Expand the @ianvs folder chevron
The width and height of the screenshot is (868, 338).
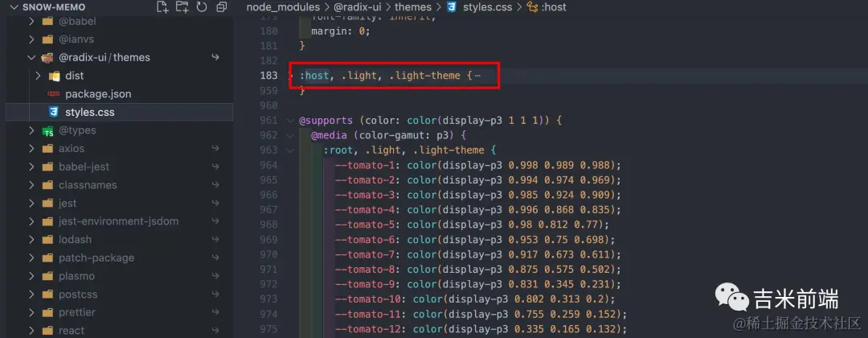click(31, 39)
